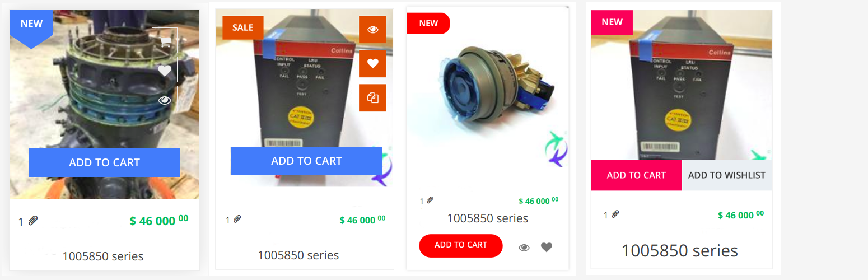Image resolution: width=868 pixels, height=280 pixels.
Task: Click paperclip icon on fourth product card
Action: coord(615,214)
